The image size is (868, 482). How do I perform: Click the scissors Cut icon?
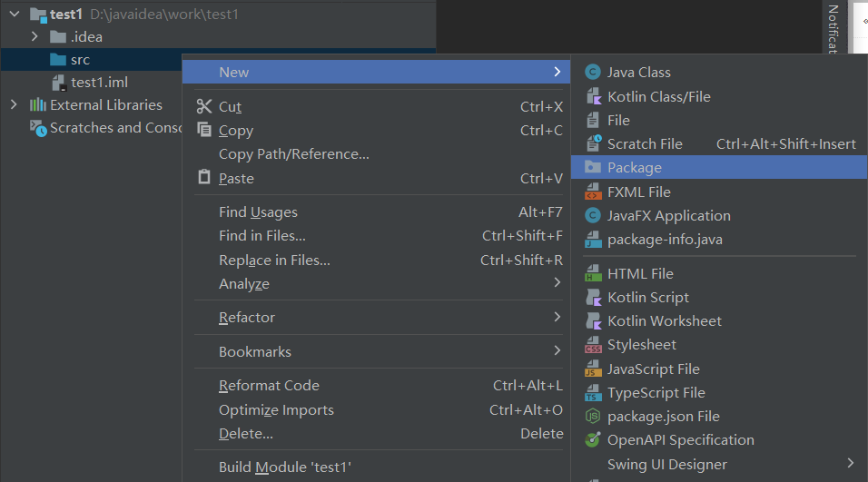point(204,107)
